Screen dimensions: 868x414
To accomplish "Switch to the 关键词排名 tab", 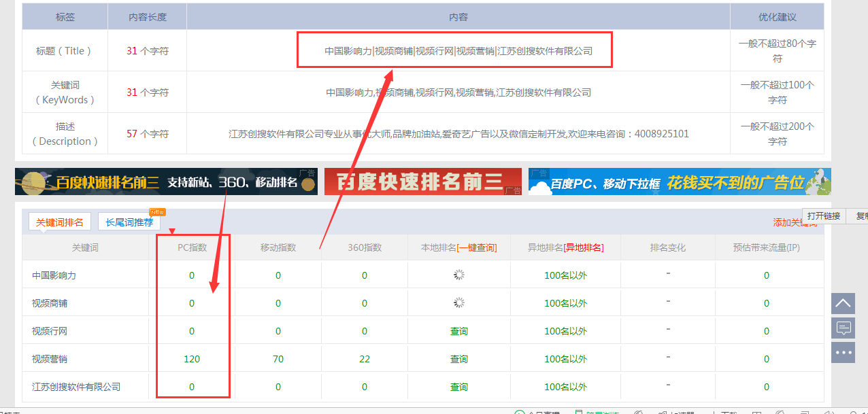I will click(x=60, y=222).
